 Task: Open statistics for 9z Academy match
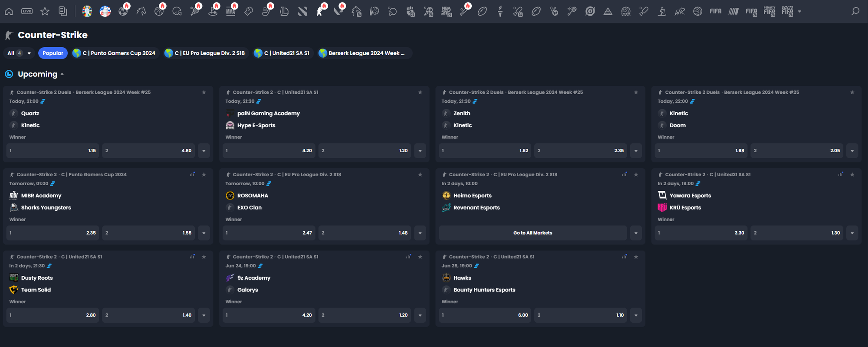[x=408, y=257]
